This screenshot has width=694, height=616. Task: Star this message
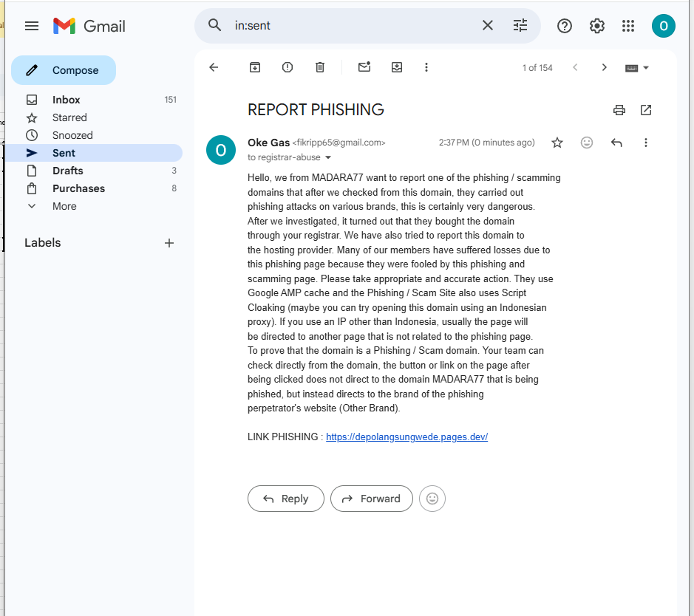click(x=557, y=143)
